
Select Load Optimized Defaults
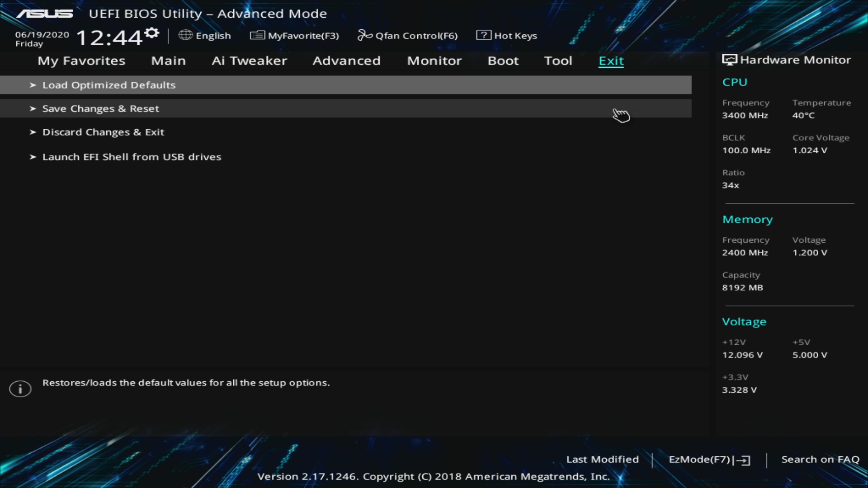346,85
